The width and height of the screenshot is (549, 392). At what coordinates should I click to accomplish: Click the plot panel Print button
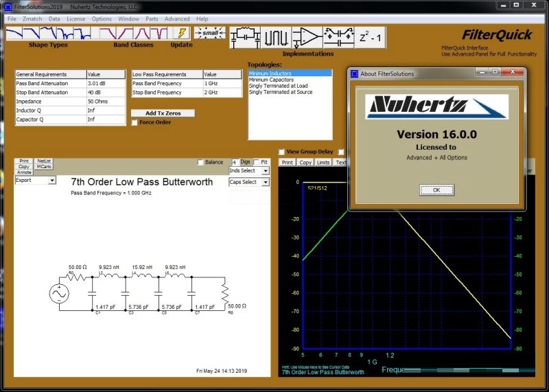click(288, 163)
